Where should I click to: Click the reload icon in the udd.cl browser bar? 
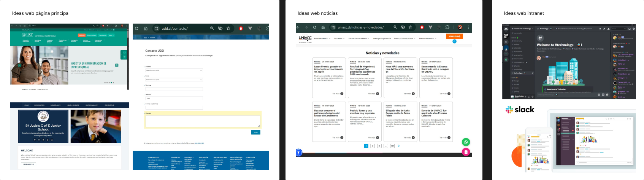[x=137, y=28]
